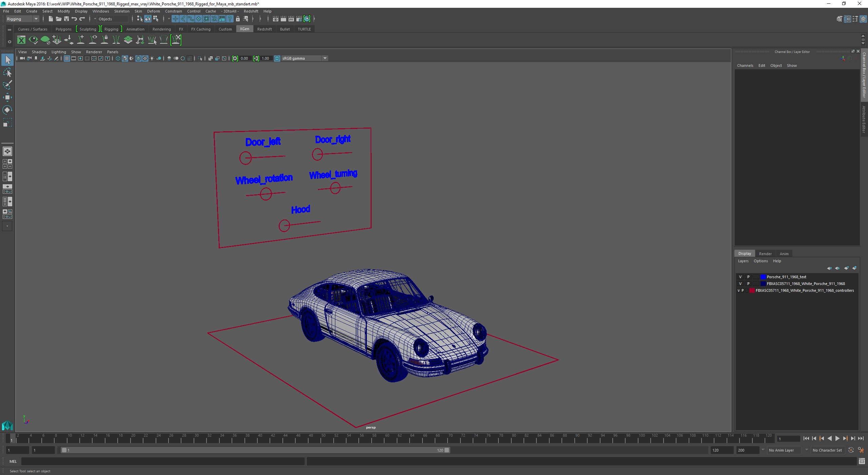Open the shelf options gear menu
This screenshot has height=475, width=868.
point(9,42)
